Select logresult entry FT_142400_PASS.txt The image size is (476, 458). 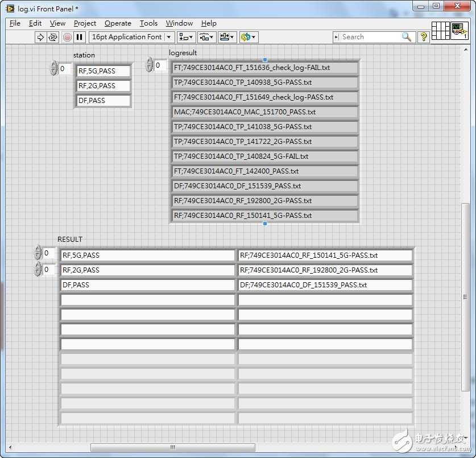pos(264,171)
